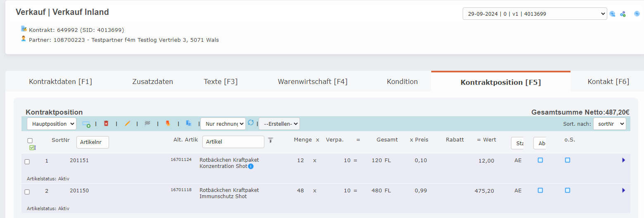
Task: Click the orange pencil edit icon
Action: coord(127,123)
